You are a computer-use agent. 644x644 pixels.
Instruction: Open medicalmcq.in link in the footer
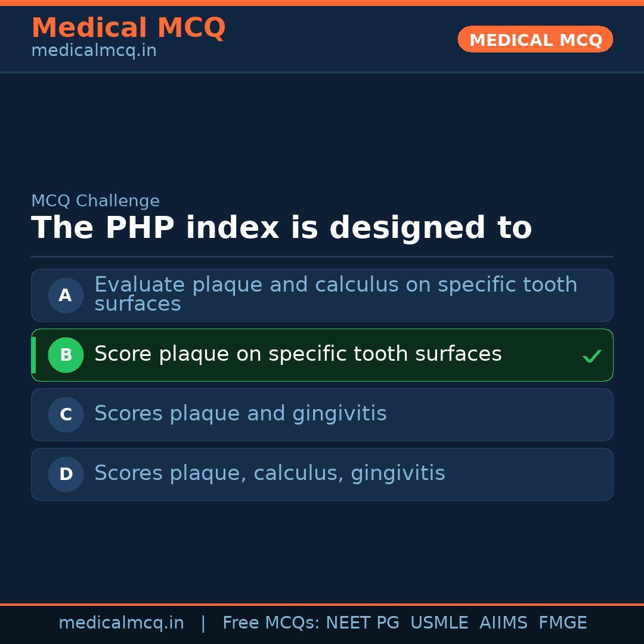(x=121, y=623)
